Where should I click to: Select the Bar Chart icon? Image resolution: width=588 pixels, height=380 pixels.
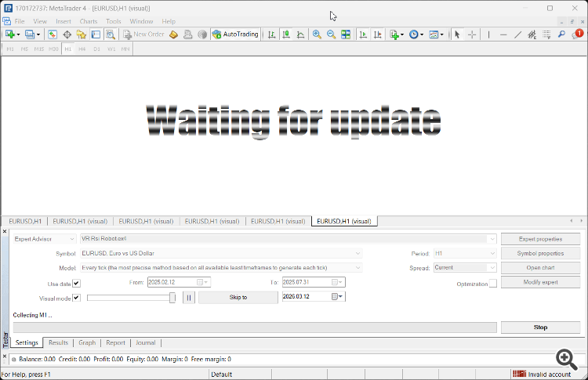271,34
